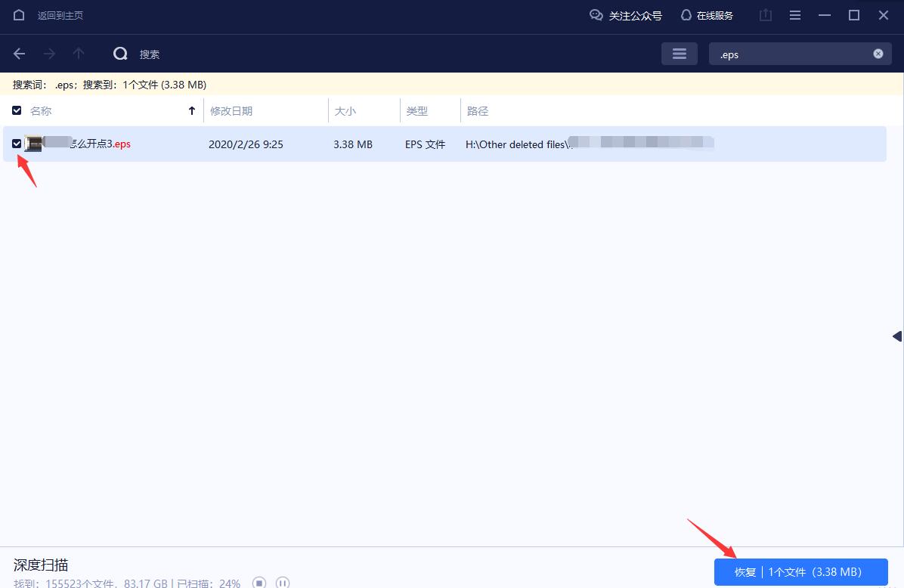
Task: Expand the side panel with triangle arrow
Action: pos(897,336)
